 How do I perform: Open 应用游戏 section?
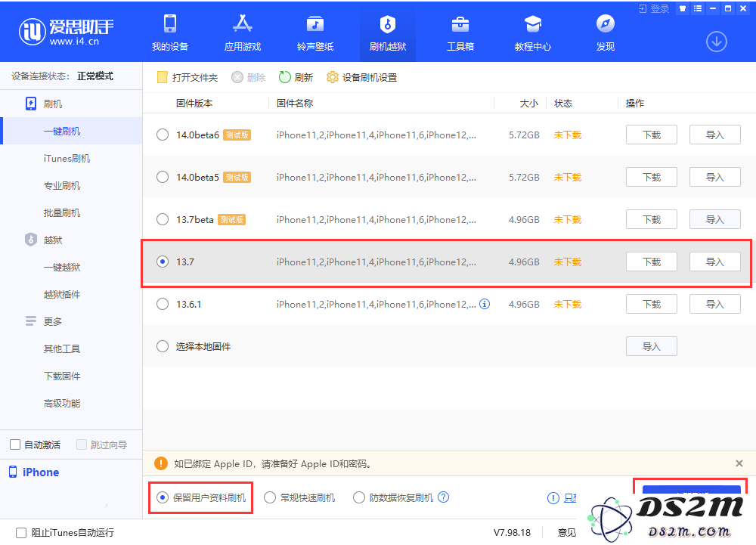click(243, 33)
